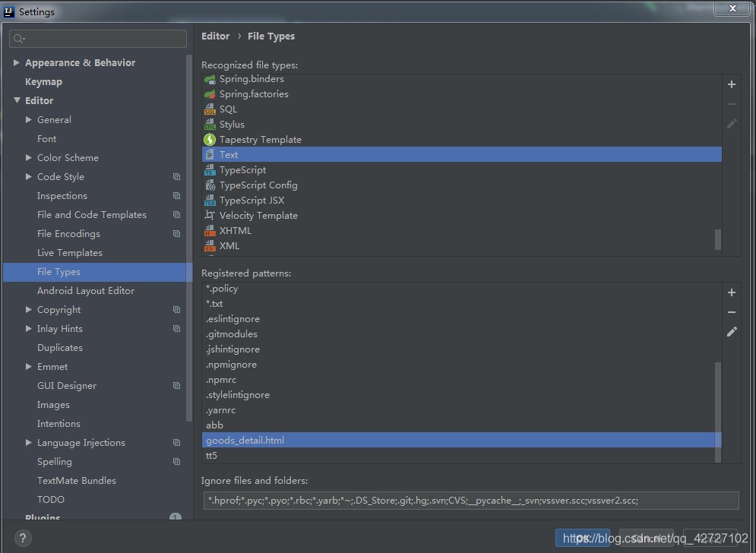Expand the Language Injections node
Screen dimensions: 756x553
(28, 442)
